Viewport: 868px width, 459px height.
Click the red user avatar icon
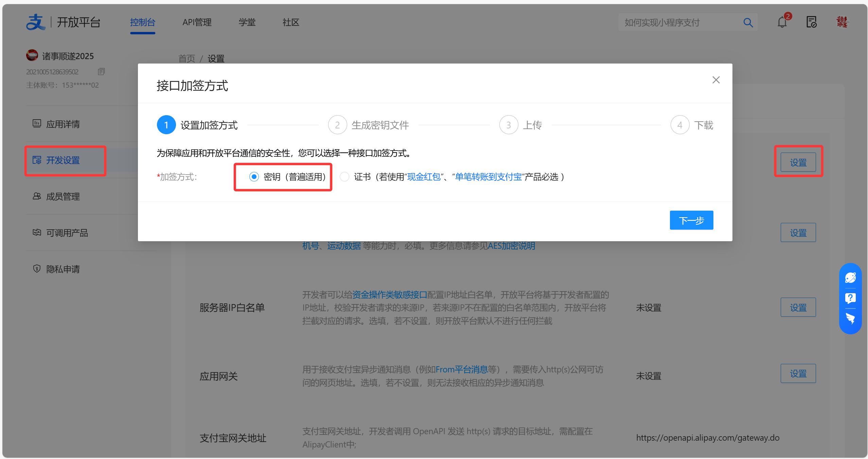point(842,22)
